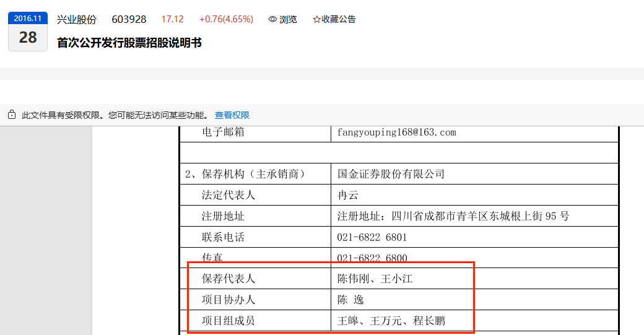Click fax number 021-6822 6800
This screenshot has width=644, height=335.
[x=372, y=258]
